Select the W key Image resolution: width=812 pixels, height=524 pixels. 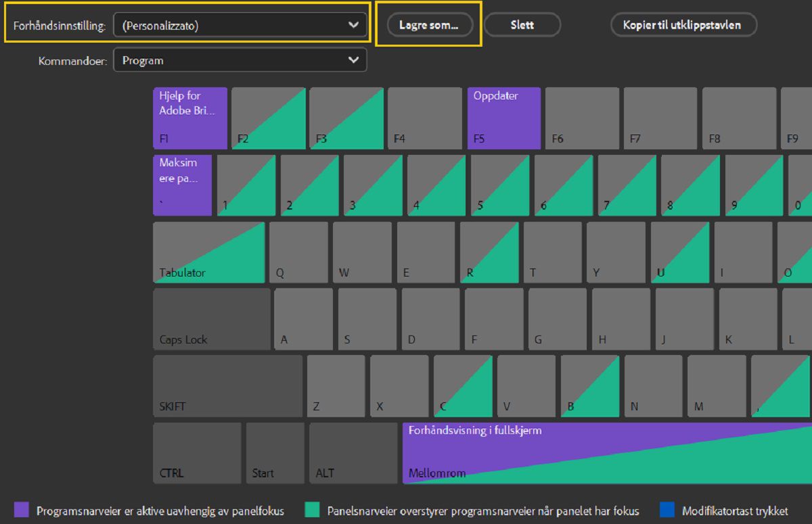coord(363,252)
